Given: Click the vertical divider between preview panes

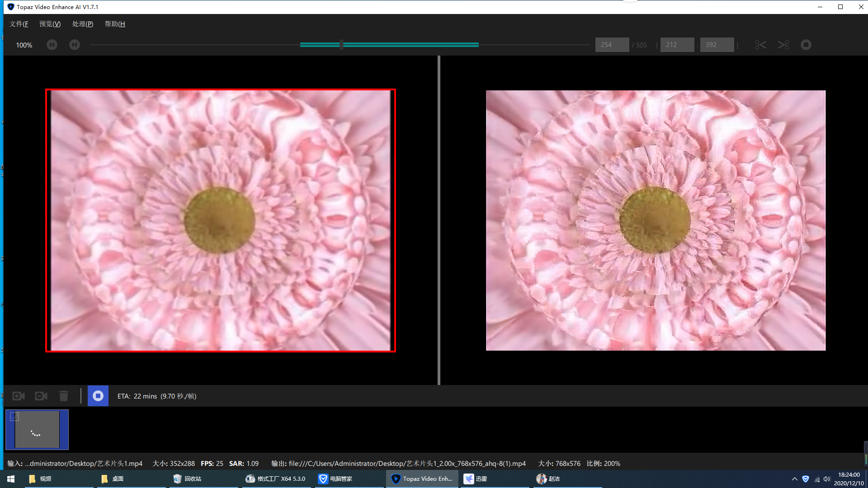Looking at the screenshot, I should (x=439, y=221).
